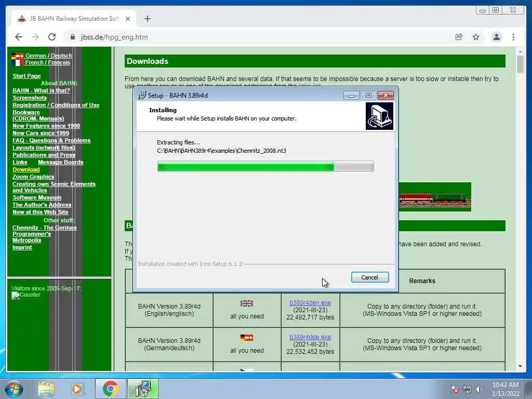Screen dimensions: 532x399
Task: Switch to Chrome in the taskbar
Action: (x=111, y=389)
